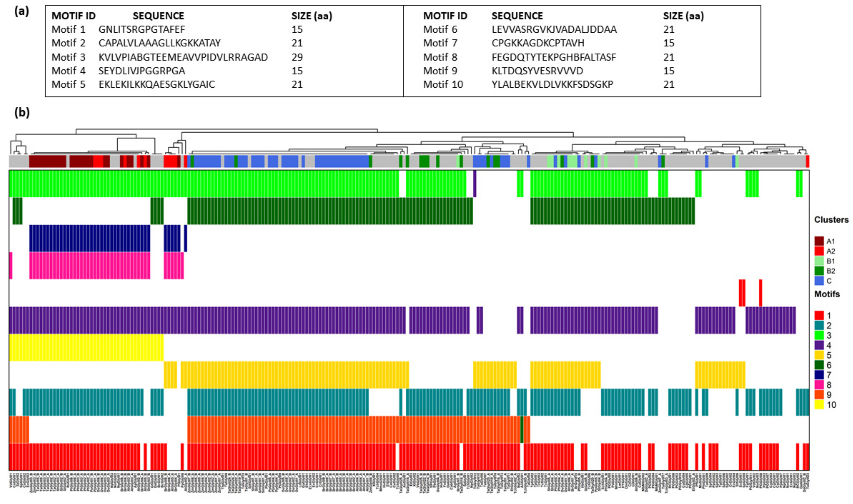Viewport: 853px width, 504px height.
Task: Click the A1 cluster dark red swatch
Action: [x=819, y=241]
